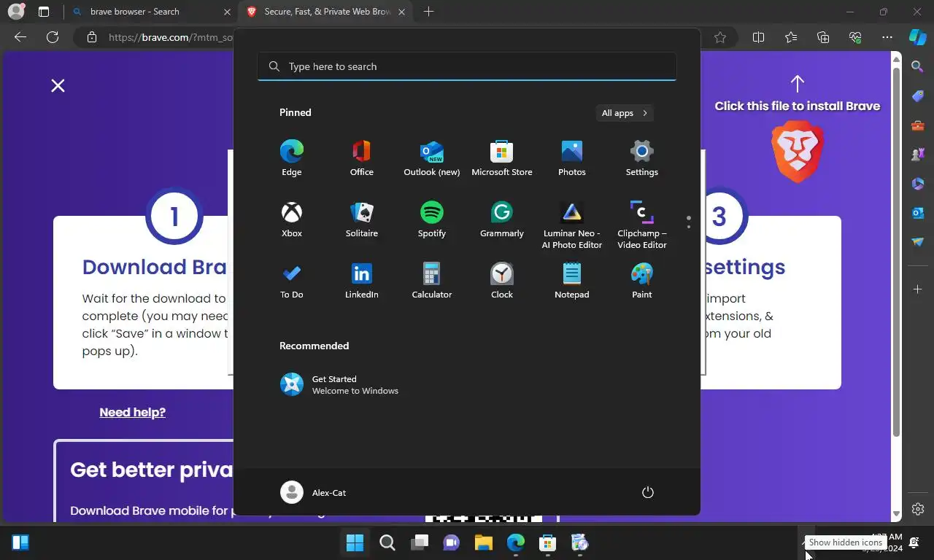Screen dimensions: 934x560
Task: Open Clipchamp Video Editor
Action: pyautogui.click(x=641, y=225)
